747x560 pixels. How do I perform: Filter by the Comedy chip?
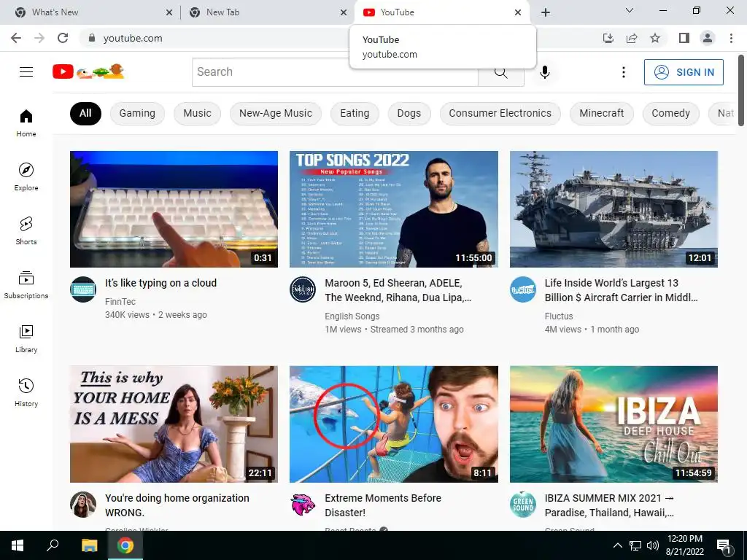tap(670, 113)
